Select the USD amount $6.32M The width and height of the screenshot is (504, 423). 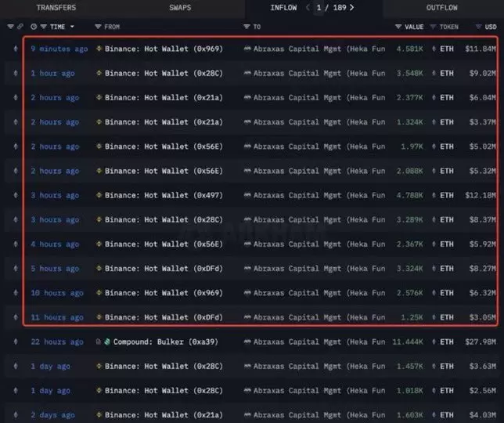(x=482, y=293)
